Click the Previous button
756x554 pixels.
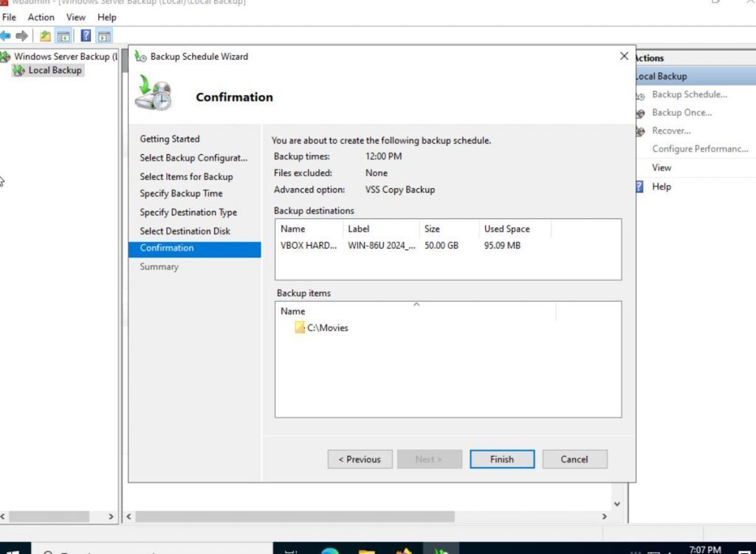click(x=360, y=459)
